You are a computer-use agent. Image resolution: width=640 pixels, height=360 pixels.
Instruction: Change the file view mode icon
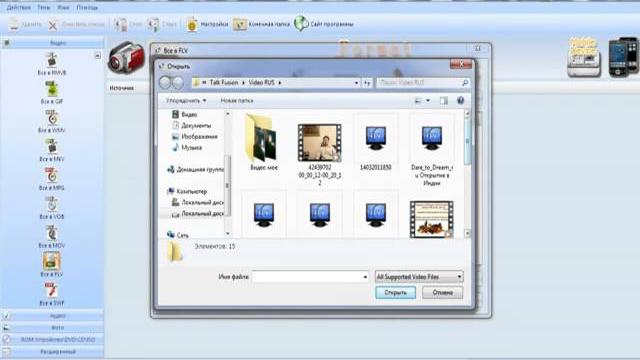point(418,100)
